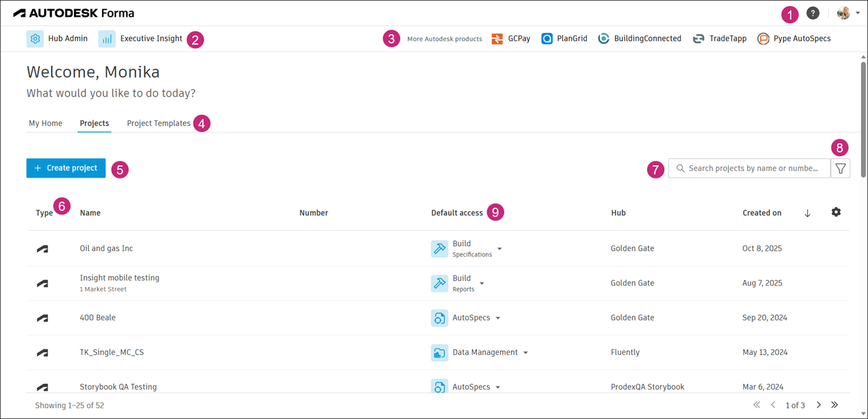Open the Pype AutoSpecs product link
The width and height of the screenshot is (868, 419).
pos(794,39)
